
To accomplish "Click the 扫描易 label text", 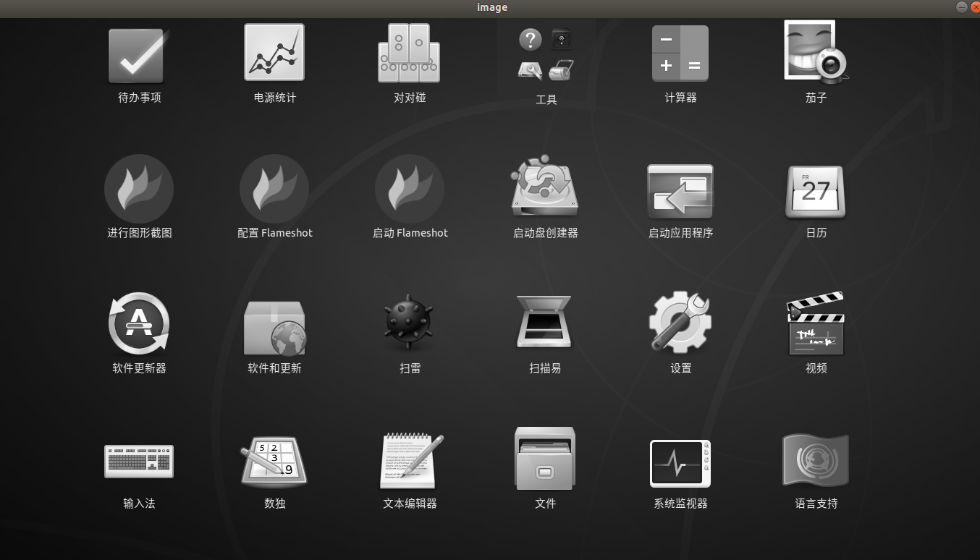I will coord(546,368).
